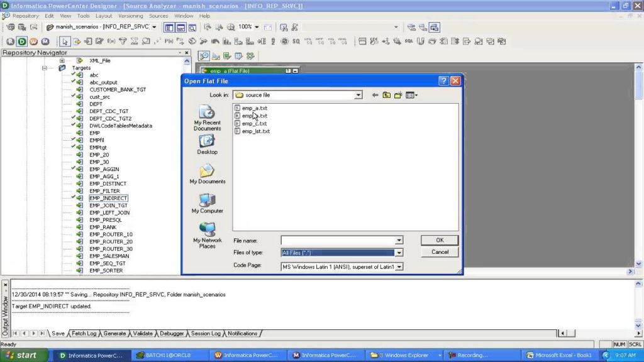Expand the Files of type dropdown
The height and width of the screenshot is (362, 644).
[x=399, y=253]
